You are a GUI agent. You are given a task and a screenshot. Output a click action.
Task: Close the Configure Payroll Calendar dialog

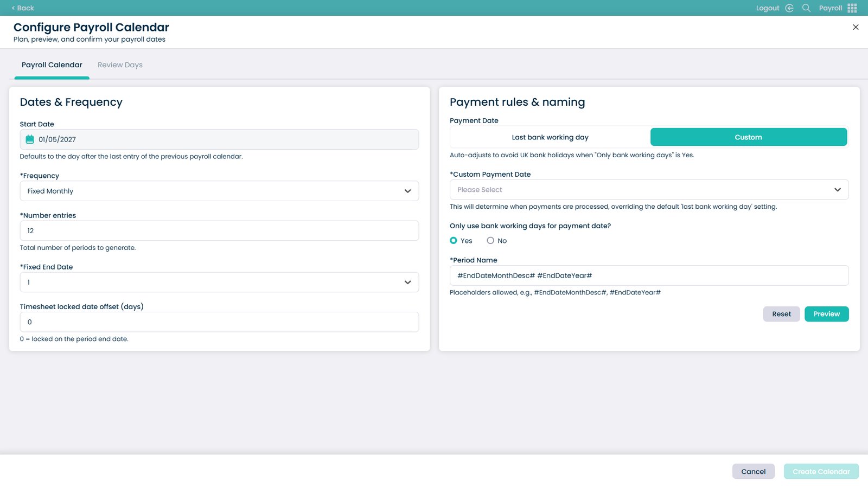(856, 27)
